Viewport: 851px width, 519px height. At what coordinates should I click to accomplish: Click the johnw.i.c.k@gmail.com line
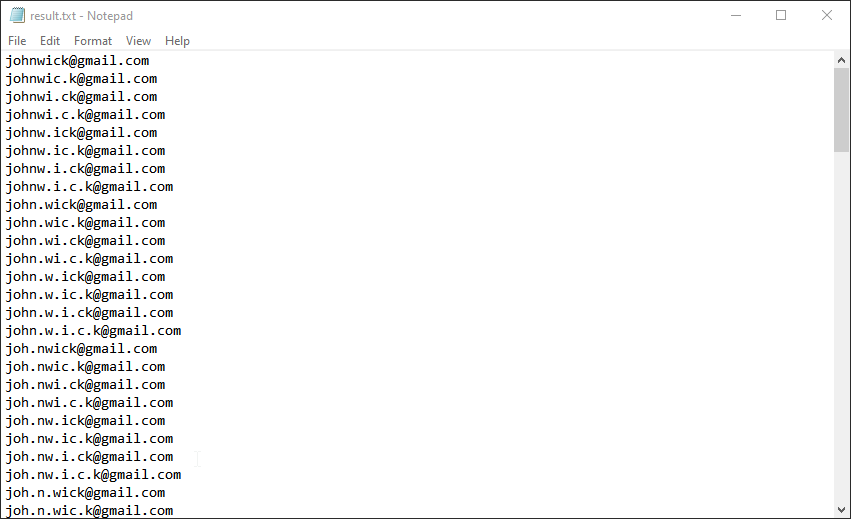coord(89,187)
